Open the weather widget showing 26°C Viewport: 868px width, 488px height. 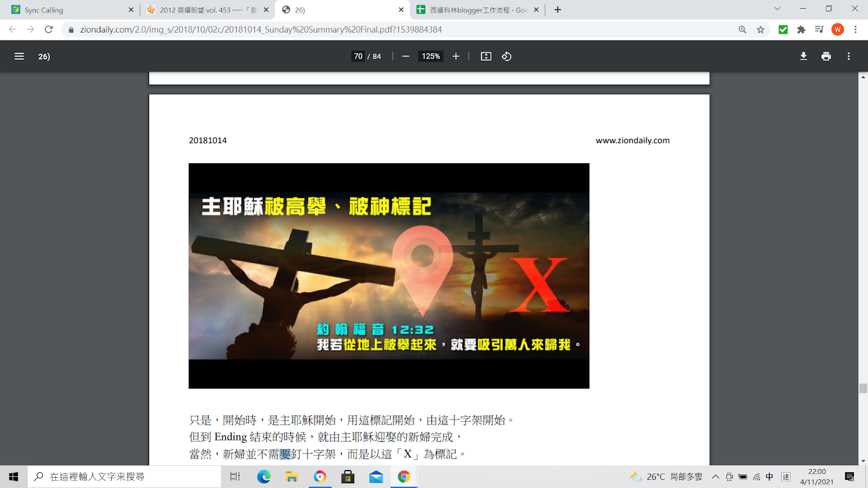pyautogui.click(x=666, y=477)
